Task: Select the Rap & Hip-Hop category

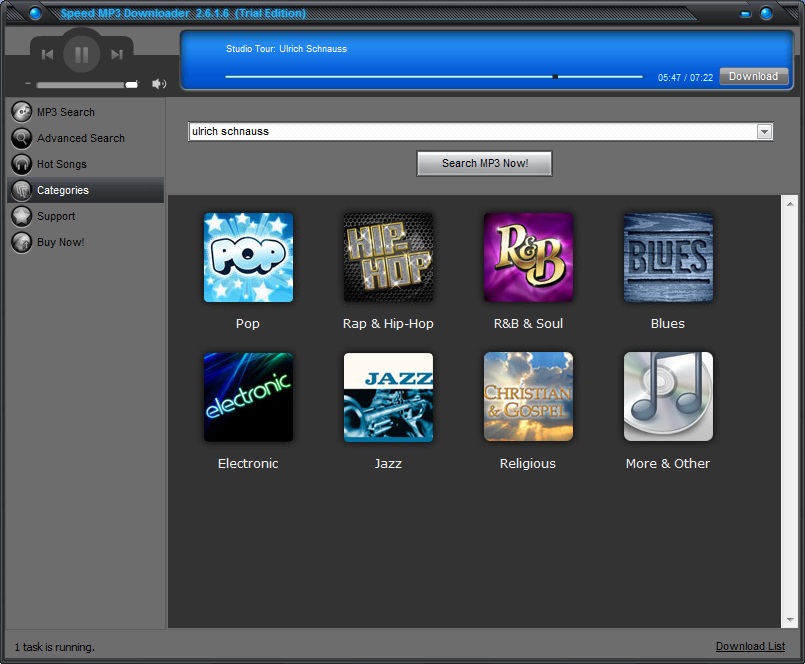Action: point(387,257)
